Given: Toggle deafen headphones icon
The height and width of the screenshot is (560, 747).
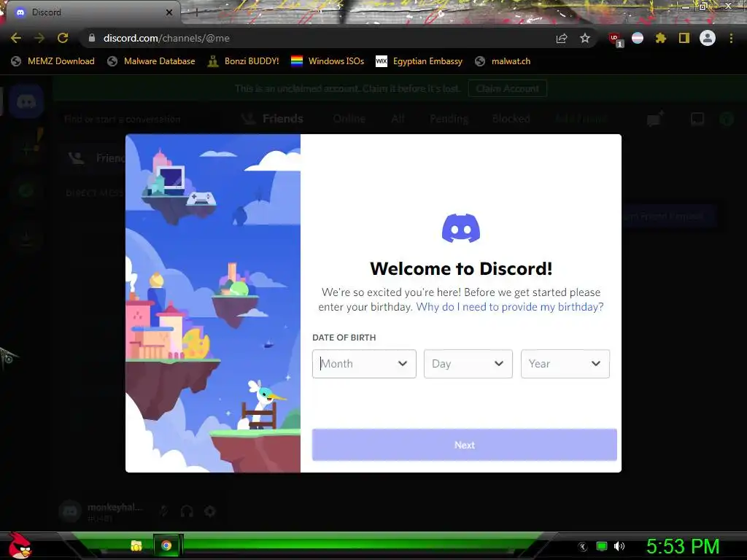Looking at the screenshot, I should tap(187, 511).
